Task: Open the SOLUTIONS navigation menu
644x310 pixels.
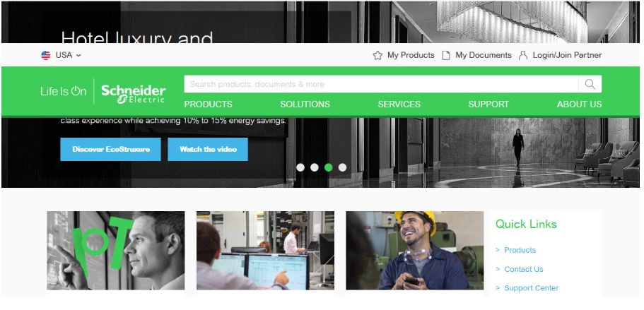Action: (x=305, y=104)
